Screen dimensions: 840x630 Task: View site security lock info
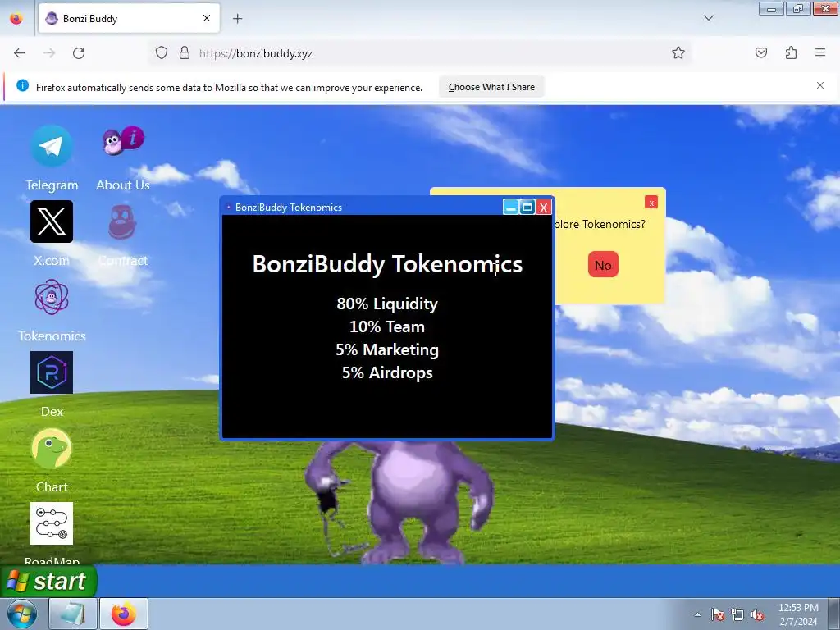click(x=185, y=53)
